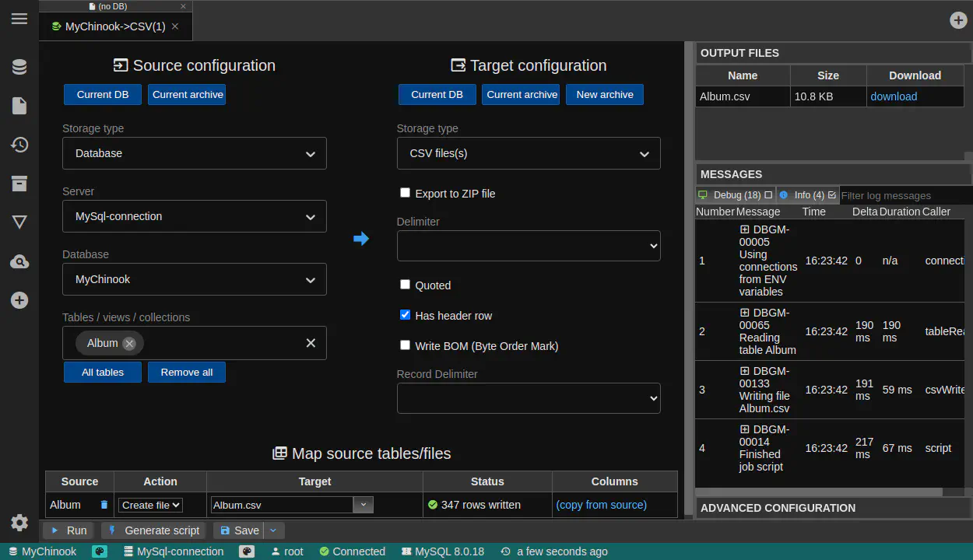This screenshot has height=560, width=973.
Task: Show query history sidebar icon
Action: [19, 145]
